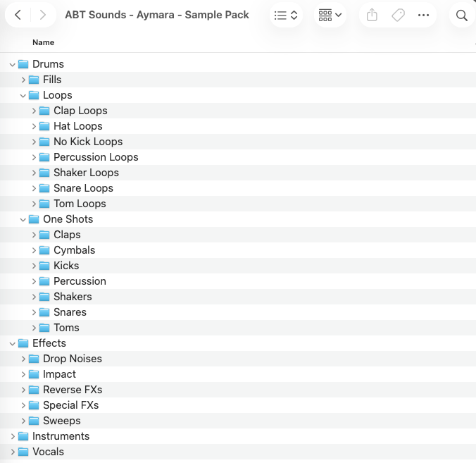Click the Search magnifier icon

tap(462, 15)
